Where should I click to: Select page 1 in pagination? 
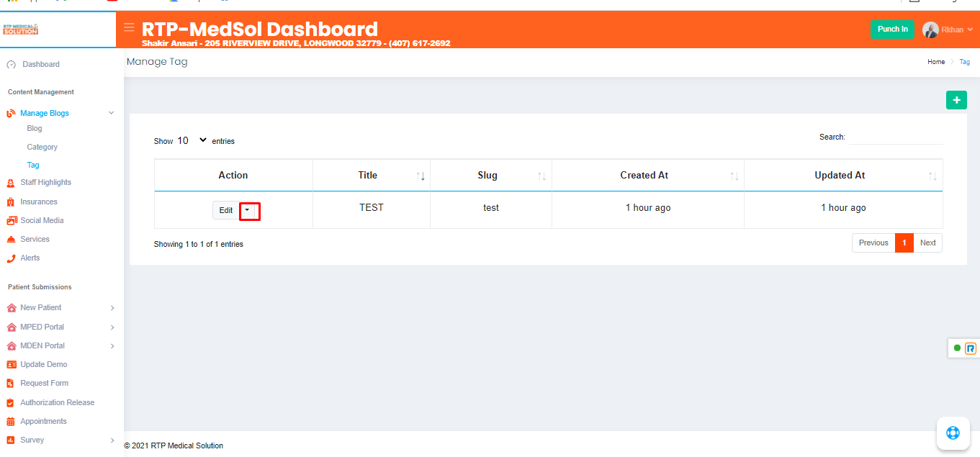coord(904,243)
